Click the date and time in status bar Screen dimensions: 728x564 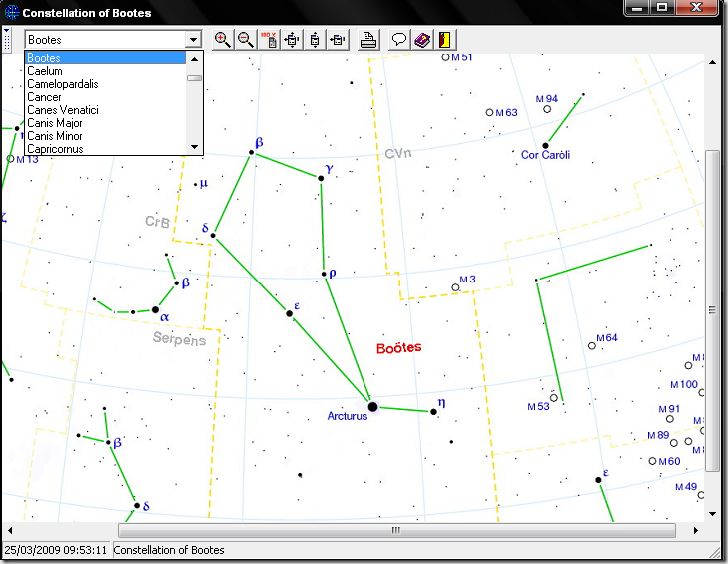(56, 550)
